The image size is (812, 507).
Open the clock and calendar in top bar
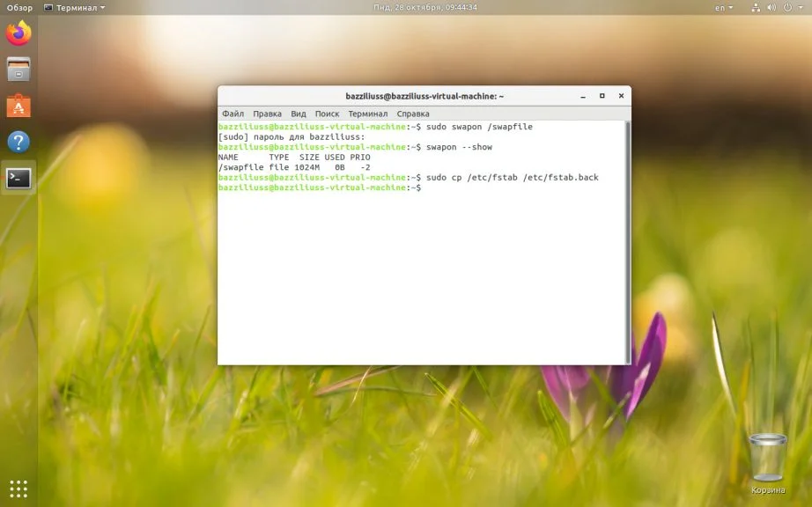pos(424,7)
